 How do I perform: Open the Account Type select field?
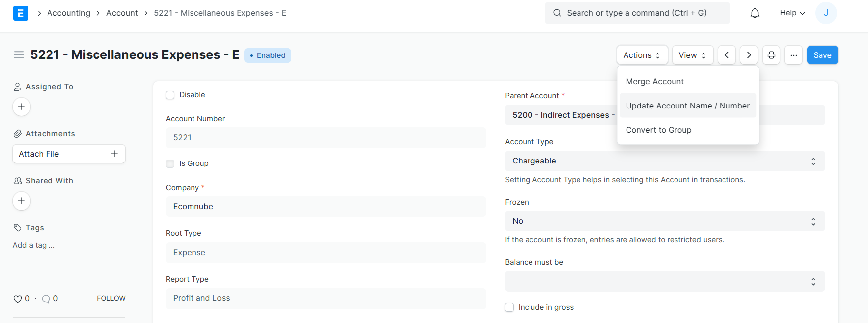click(665, 161)
